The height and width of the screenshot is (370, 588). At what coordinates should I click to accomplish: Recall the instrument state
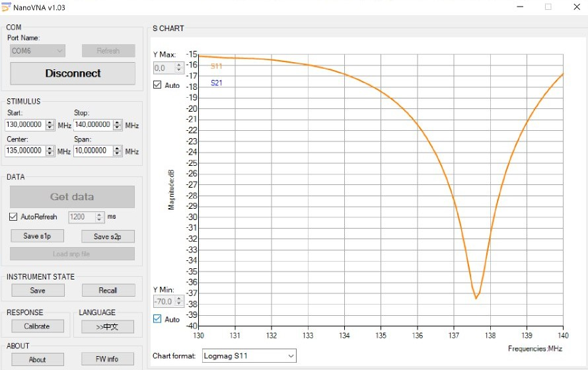click(108, 290)
